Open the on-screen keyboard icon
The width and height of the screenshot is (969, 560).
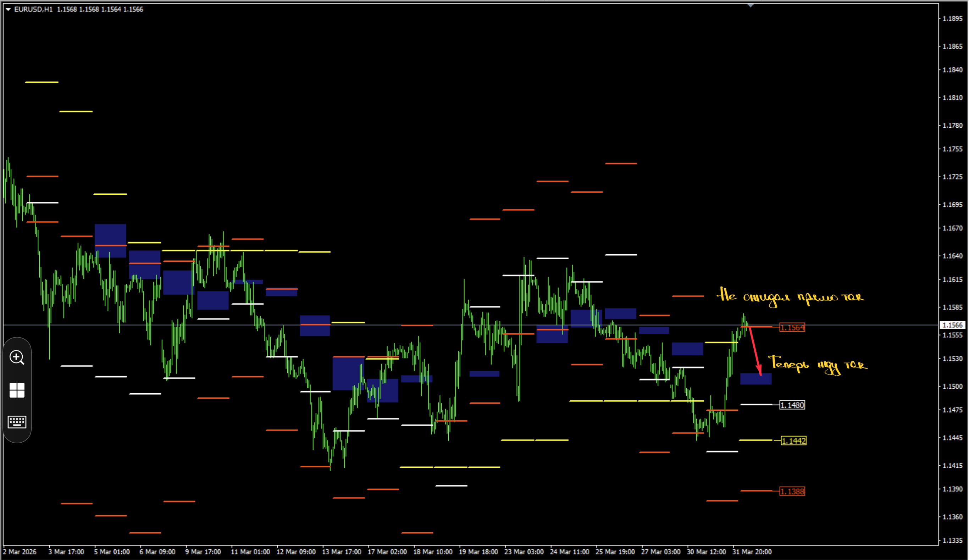coord(17,422)
